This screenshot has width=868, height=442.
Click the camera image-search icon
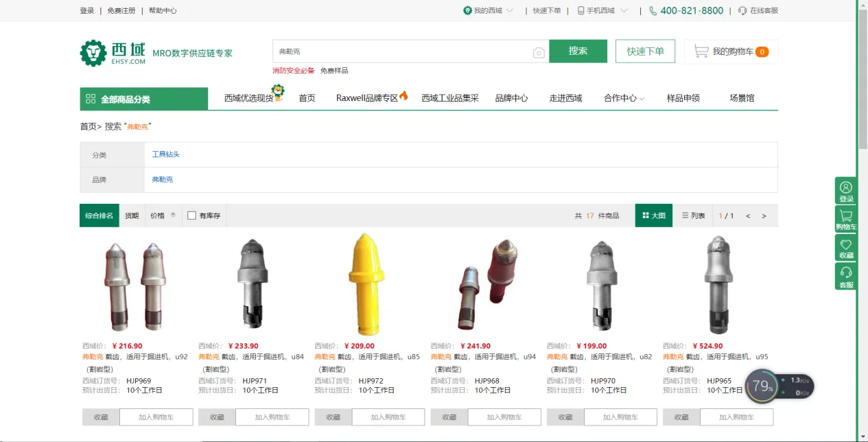tap(539, 53)
